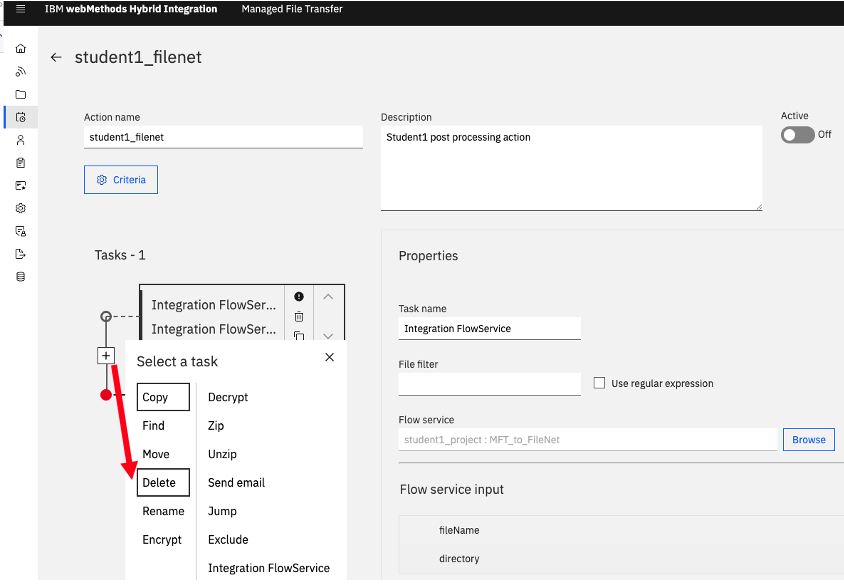The image size is (844, 584).
Task: Focus the Description text area
Action: pos(571,168)
